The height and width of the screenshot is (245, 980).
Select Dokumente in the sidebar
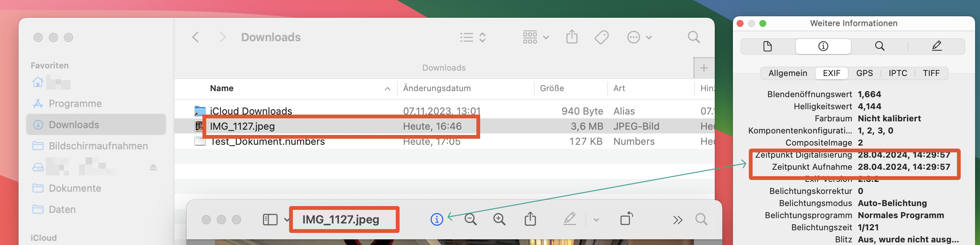click(x=75, y=188)
